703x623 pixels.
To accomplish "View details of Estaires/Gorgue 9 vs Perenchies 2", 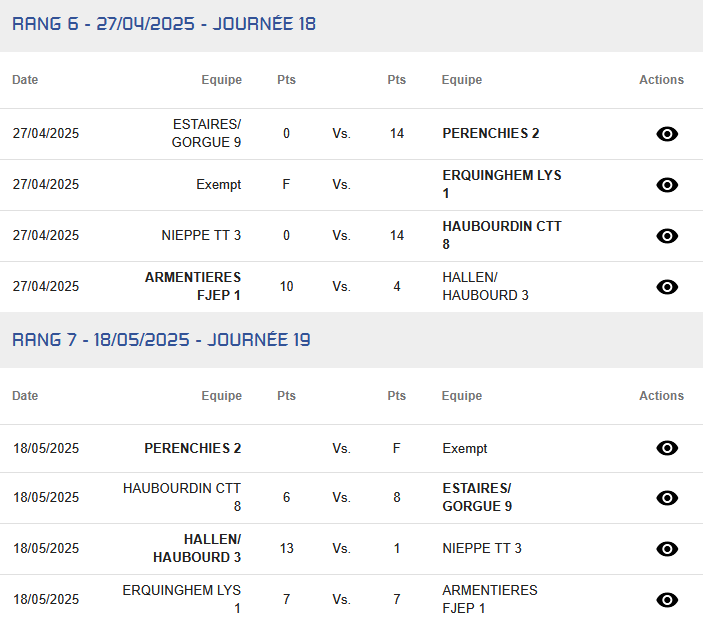I will click(x=667, y=134).
